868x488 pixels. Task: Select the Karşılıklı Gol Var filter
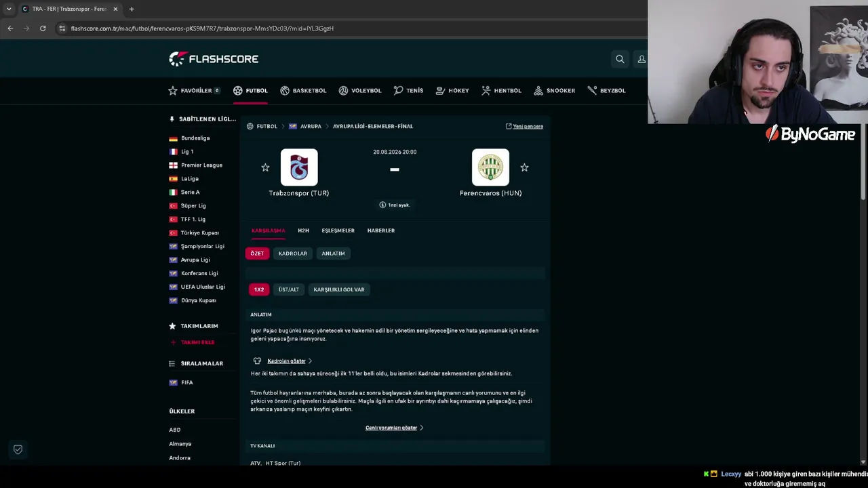[x=339, y=289]
